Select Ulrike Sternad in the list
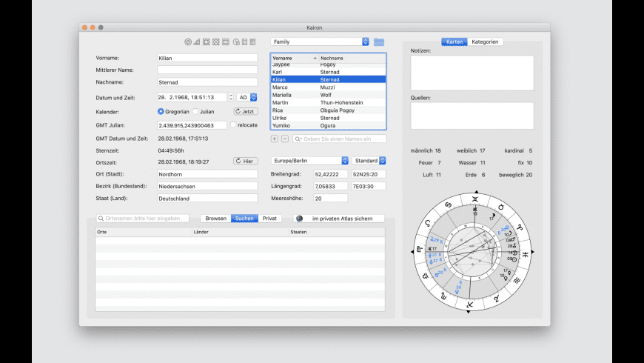The width and height of the screenshot is (644, 363). 328,118
